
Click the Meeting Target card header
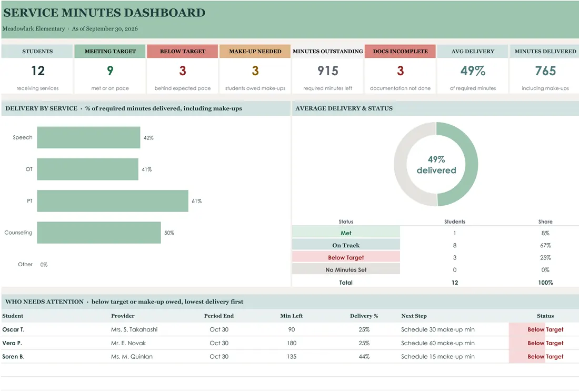coord(110,52)
